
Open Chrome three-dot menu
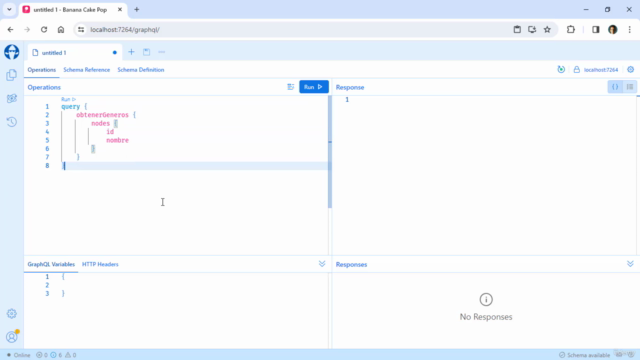629,29
